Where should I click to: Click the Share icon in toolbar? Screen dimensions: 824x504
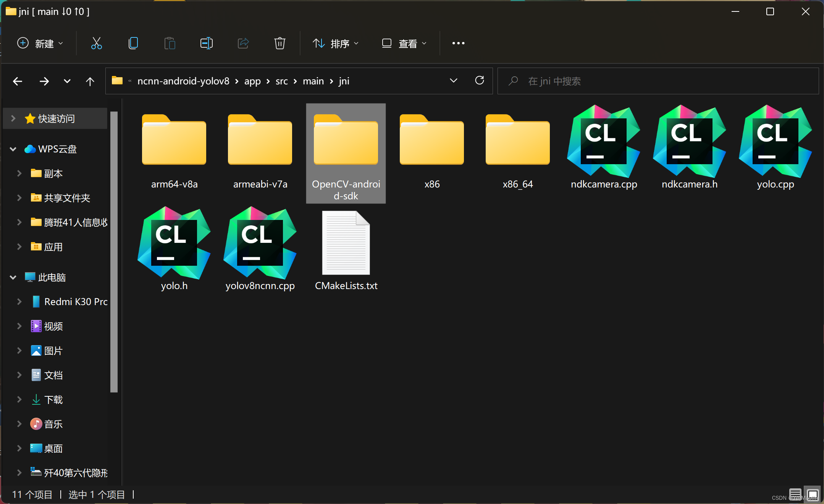coord(243,43)
